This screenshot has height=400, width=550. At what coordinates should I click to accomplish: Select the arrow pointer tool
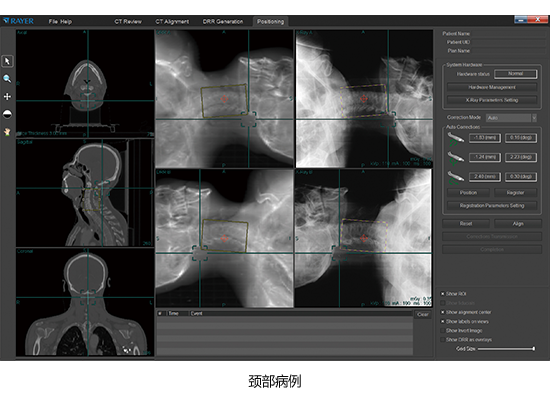tap(7, 61)
